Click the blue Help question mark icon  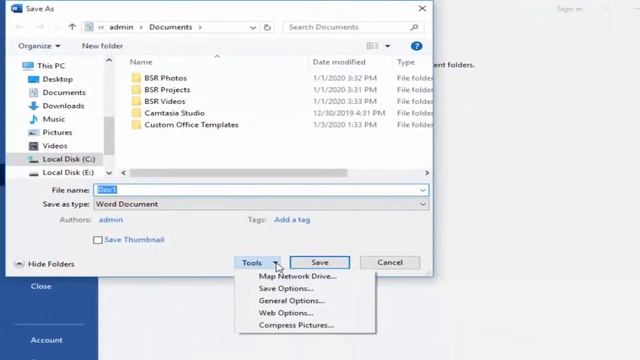pyautogui.click(x=416, y=46)
